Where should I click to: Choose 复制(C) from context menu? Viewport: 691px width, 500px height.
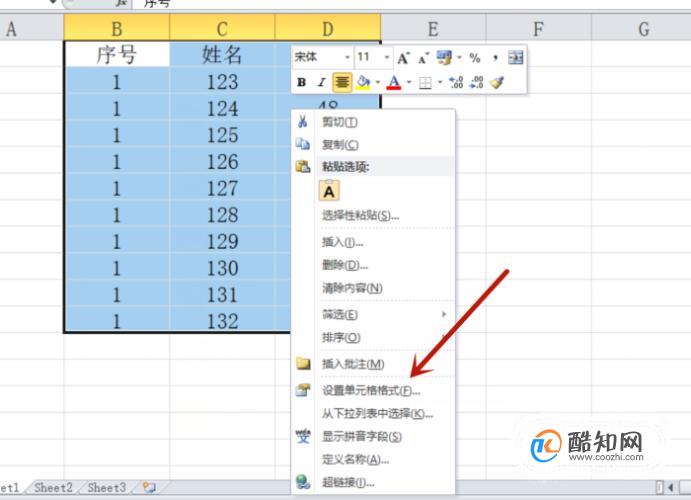point(373,144)
